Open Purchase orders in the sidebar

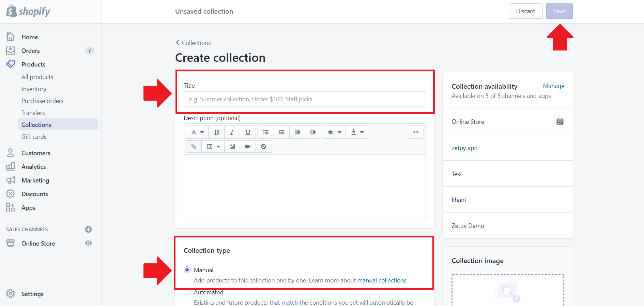pyautogui.click(x=42, y=101)
